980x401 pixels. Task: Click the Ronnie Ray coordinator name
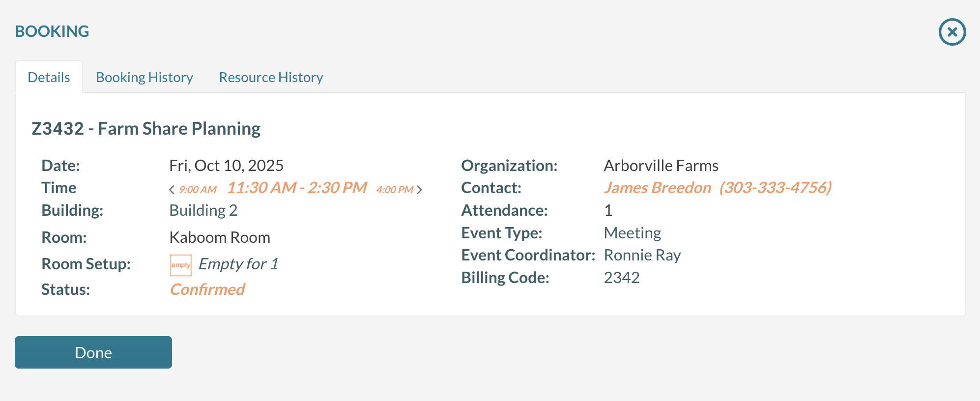[x=642, y=255]
